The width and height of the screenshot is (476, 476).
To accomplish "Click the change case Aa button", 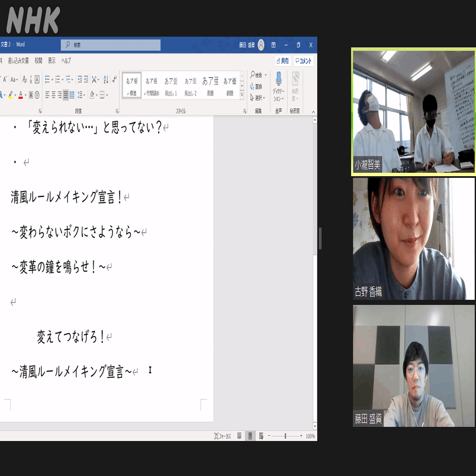I will click(14, 80).
